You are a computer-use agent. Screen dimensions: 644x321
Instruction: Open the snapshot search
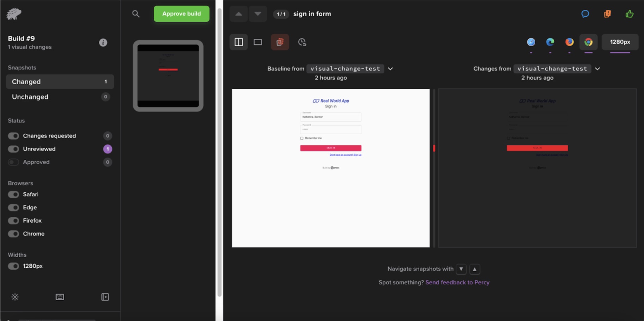click(136, 14)
